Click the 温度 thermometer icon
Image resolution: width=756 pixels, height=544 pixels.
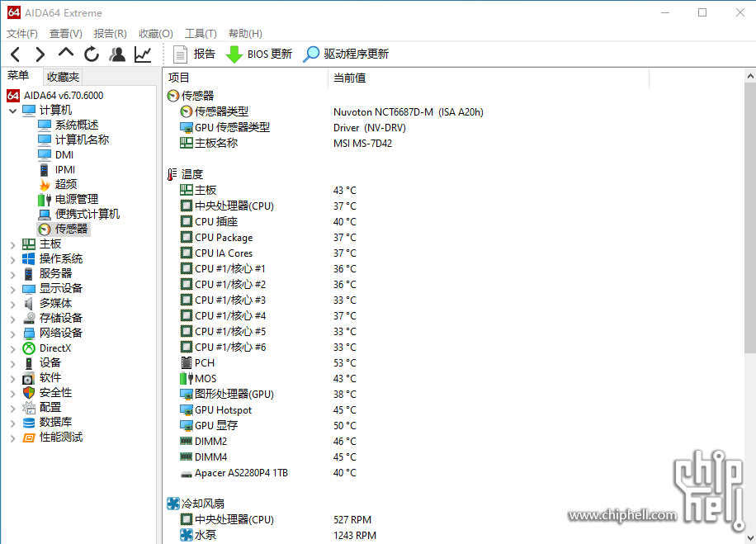click(x=172, y=174)
